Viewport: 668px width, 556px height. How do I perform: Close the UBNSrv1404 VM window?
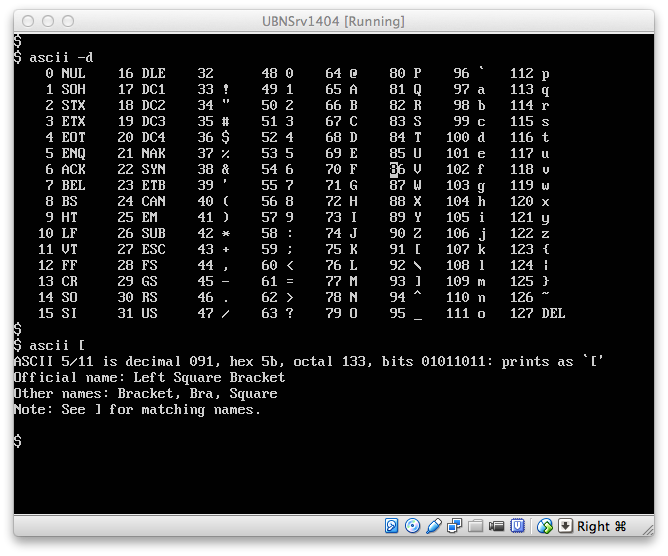pyautogui.click(x=28, y=21)
